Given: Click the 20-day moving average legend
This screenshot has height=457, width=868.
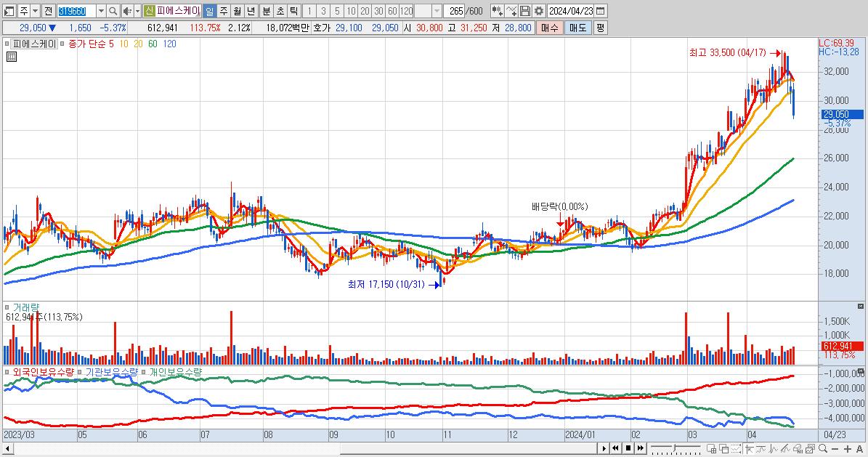Looking at the screenshot, I should [x=138, y=44].
